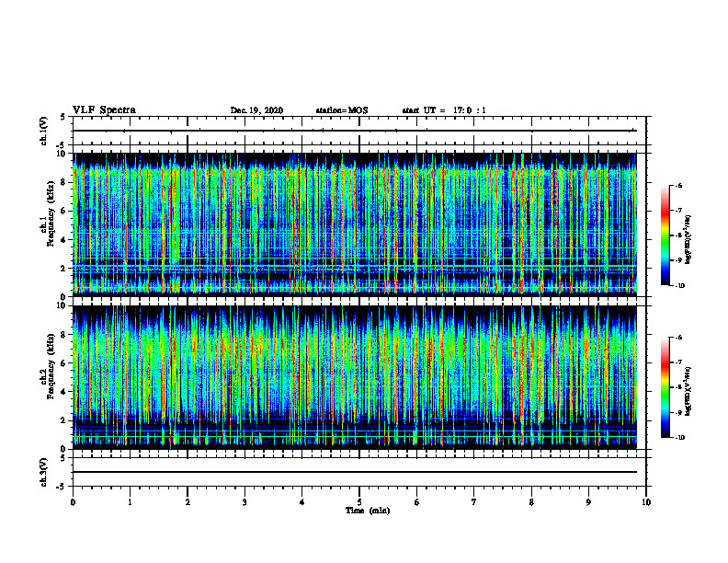Click the time axis tick label "6"
Image resolution: width=728 pixels, height=563 pixels.
pyautogui.click(x=417, y=502)
